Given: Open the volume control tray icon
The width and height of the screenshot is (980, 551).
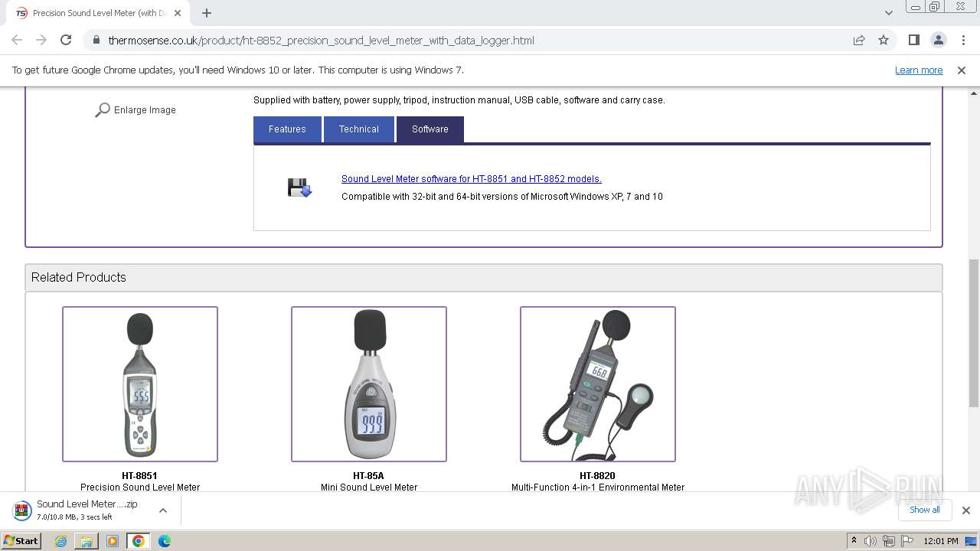Looking at the screenshot, I should pos(871,540).
